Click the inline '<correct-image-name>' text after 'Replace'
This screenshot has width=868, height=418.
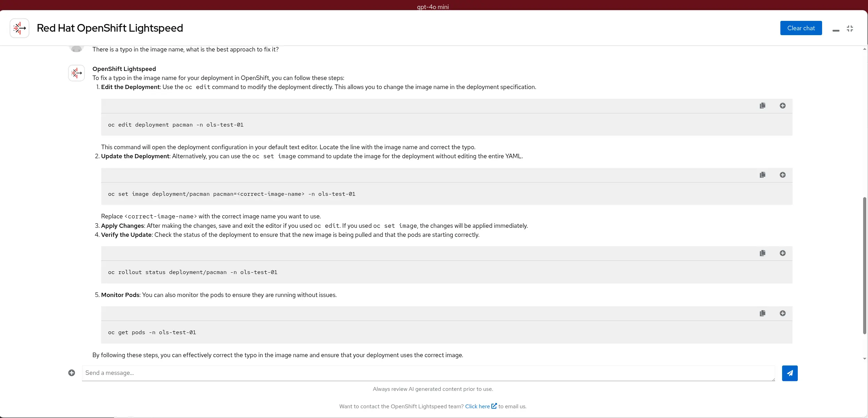161,216
